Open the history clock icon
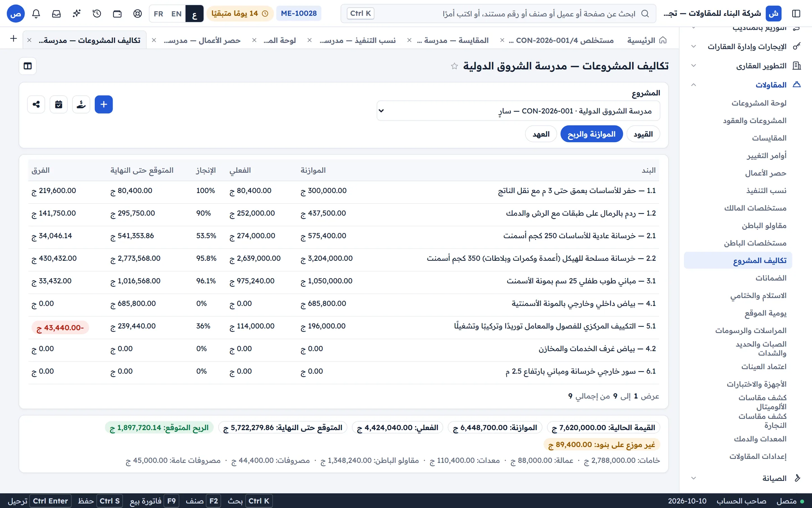Image resolution: width=812 pixels, height=508 pixels. [97, 14]
